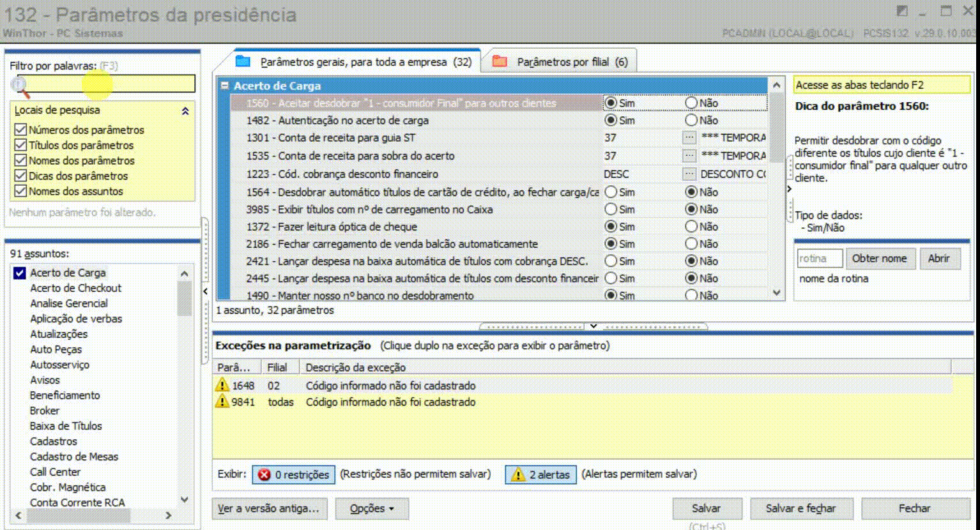Select Não for parameter 1482
This screenshot has width=980, height=530.
pos(691,120)
